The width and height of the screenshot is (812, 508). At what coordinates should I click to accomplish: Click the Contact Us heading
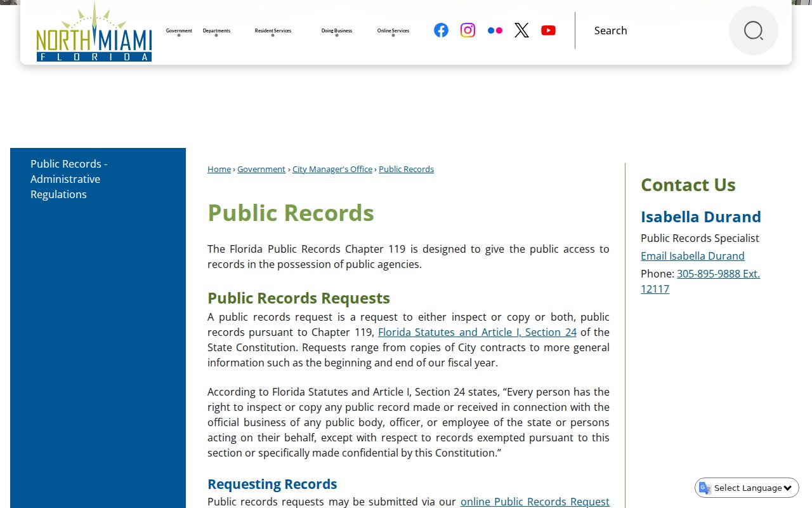pyautogui.click(x=688, y=185)
